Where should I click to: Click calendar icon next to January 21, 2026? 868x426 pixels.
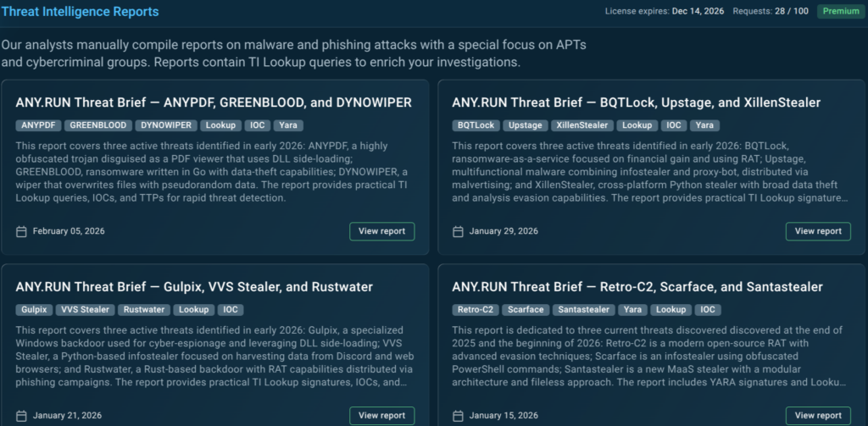(x=22, y=416)
